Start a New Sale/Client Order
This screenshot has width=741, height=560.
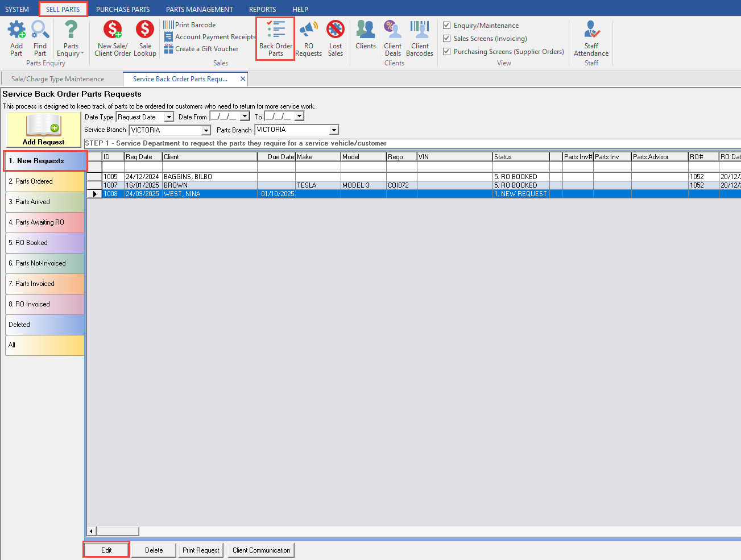pyautogui.click(x=113, y=38)
